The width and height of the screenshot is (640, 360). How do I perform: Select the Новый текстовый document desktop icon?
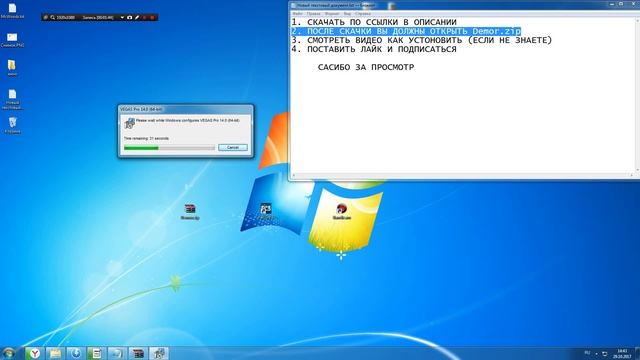tap(13, 99)
